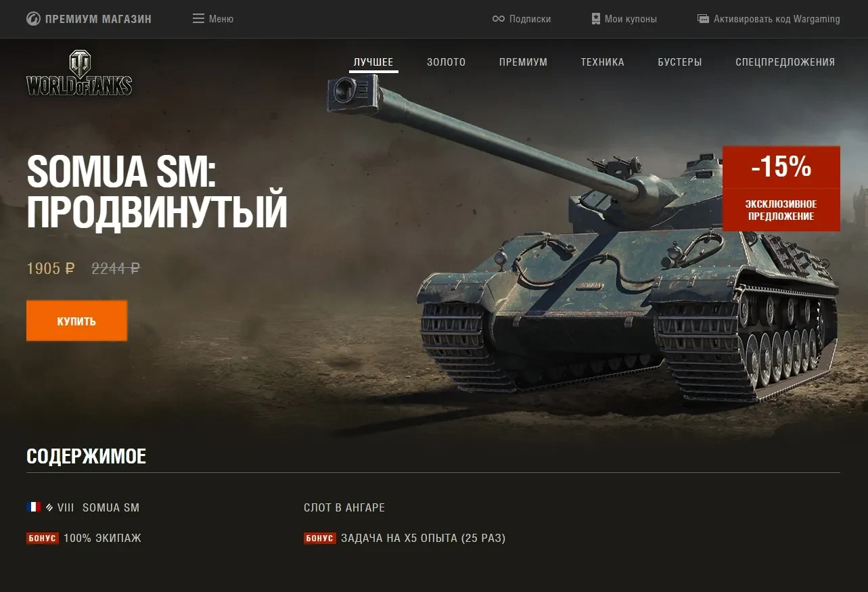Open the Бустеры tab
868x592 pixels.
click(x=680, y=62)
